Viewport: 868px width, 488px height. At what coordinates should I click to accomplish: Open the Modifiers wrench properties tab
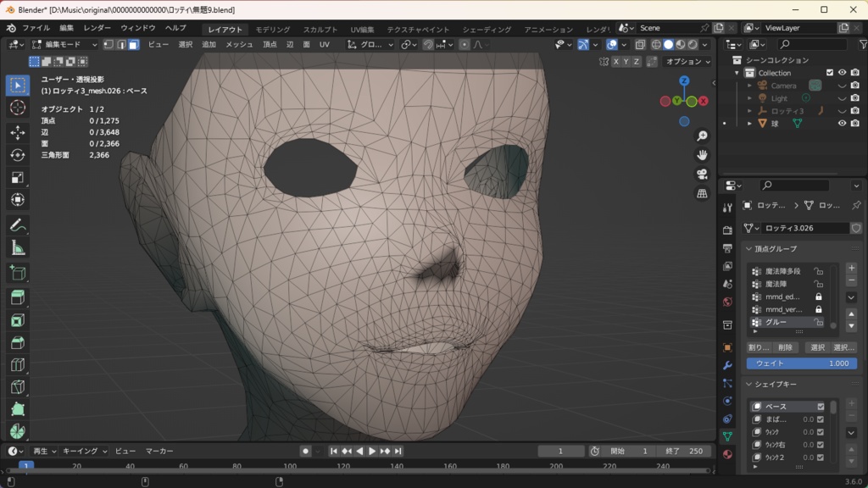pos(727,365)
